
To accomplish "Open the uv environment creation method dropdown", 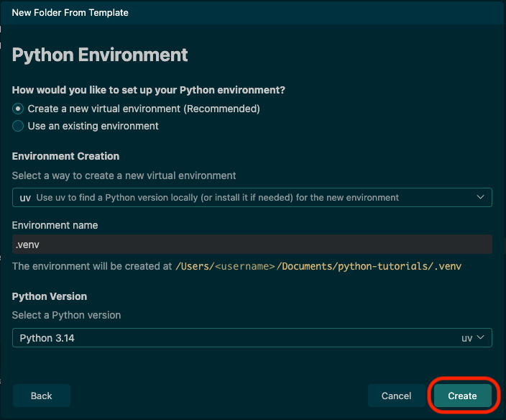I will [x=252, y=197].
